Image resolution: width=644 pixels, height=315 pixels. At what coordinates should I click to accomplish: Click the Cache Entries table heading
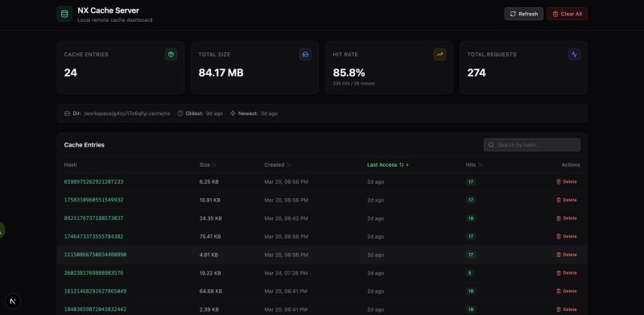[85, 145]
